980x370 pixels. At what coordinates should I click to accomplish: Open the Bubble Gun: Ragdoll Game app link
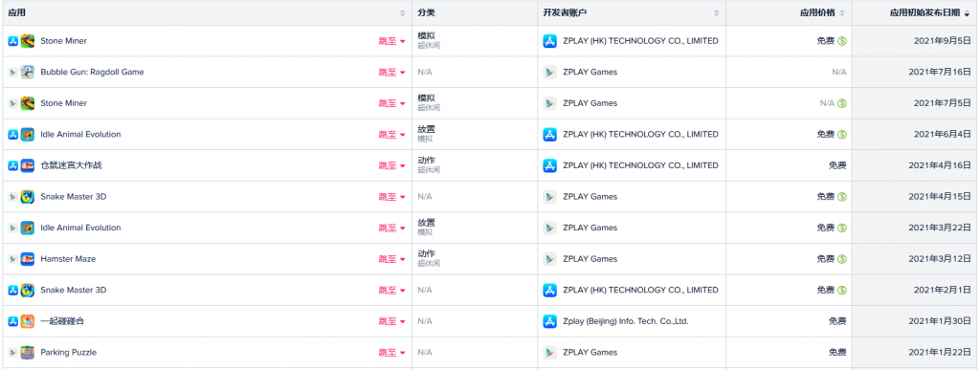92,73
